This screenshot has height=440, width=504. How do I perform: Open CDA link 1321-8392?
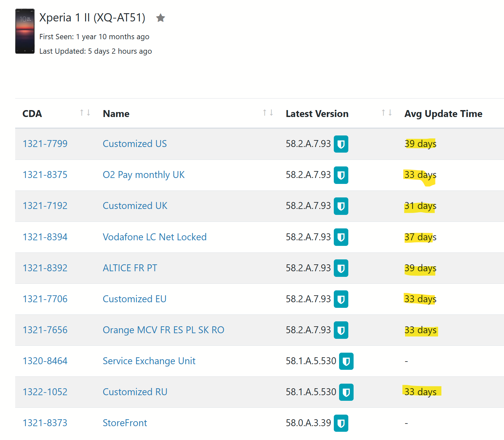(45, 268)
